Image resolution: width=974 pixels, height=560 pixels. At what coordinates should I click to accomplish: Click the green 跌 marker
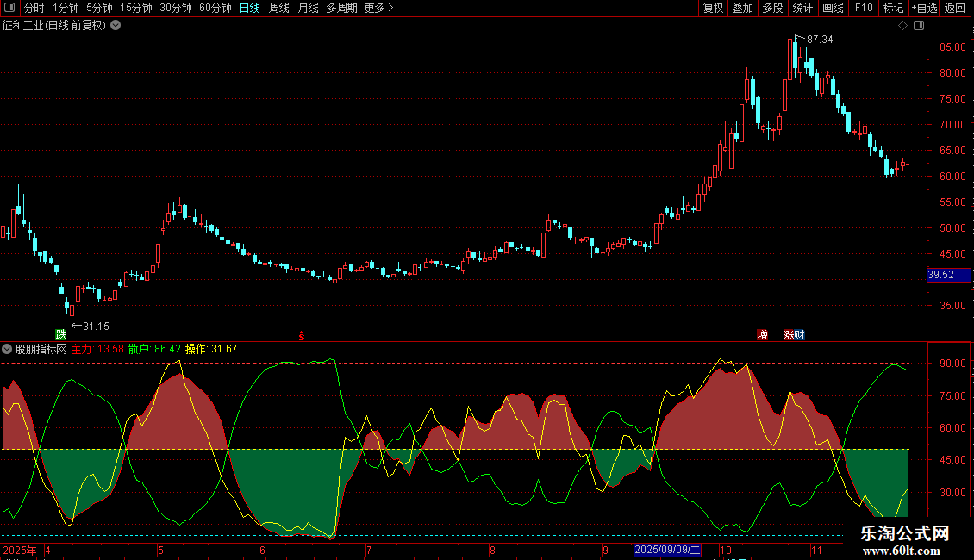point(61,334)
